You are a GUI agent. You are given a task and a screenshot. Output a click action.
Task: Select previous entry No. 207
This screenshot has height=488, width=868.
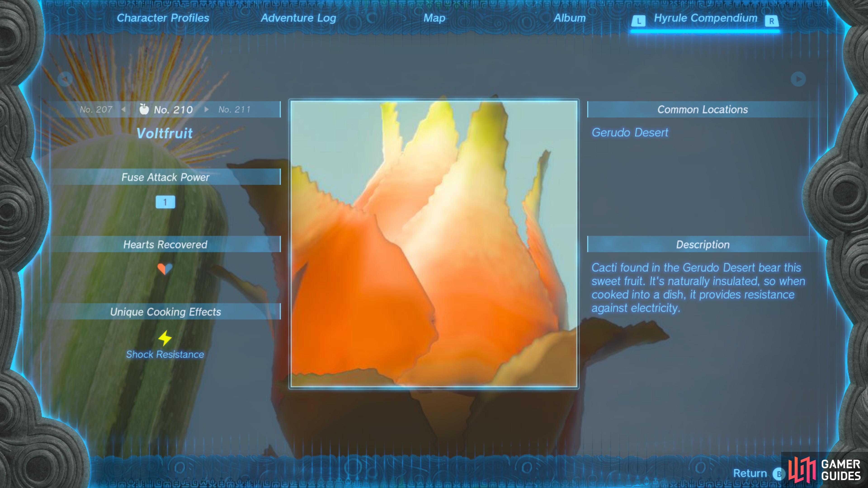point(96,109)
